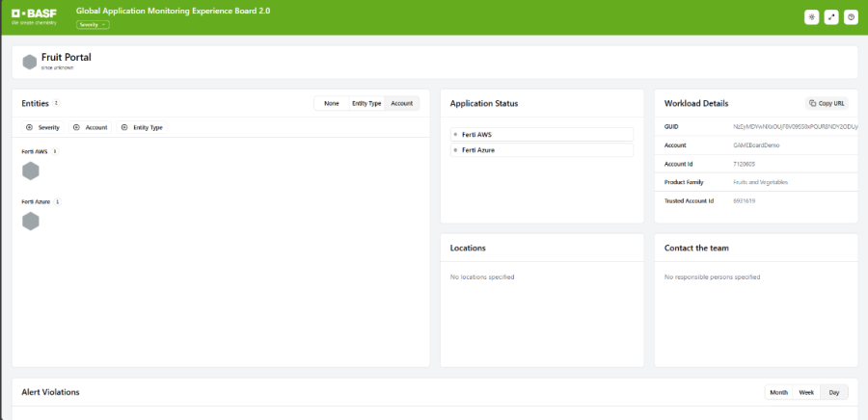Click the Contact the team heading
Image resolution: width=868 pixels, height=420 pixels.
click(x=696, y=249)
